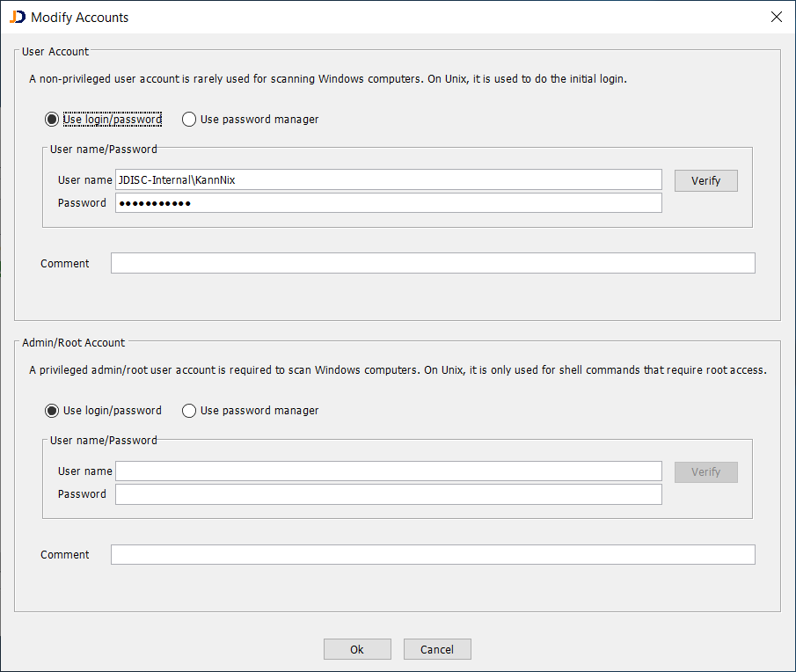This screenshot has height=672, width=796.
Task: Click the Ok button
Action: click(x=357, y=648)
